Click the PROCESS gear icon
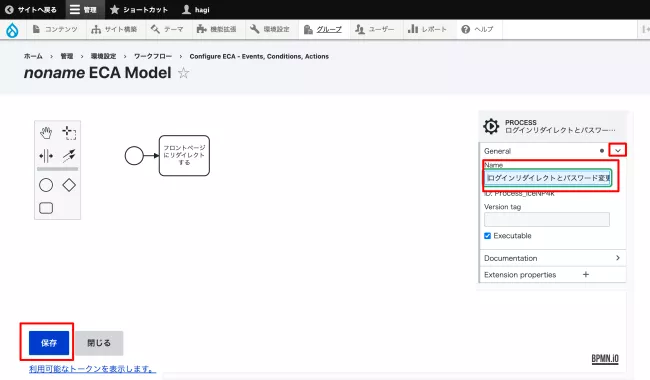650x380 pixels. coord(491,126)
